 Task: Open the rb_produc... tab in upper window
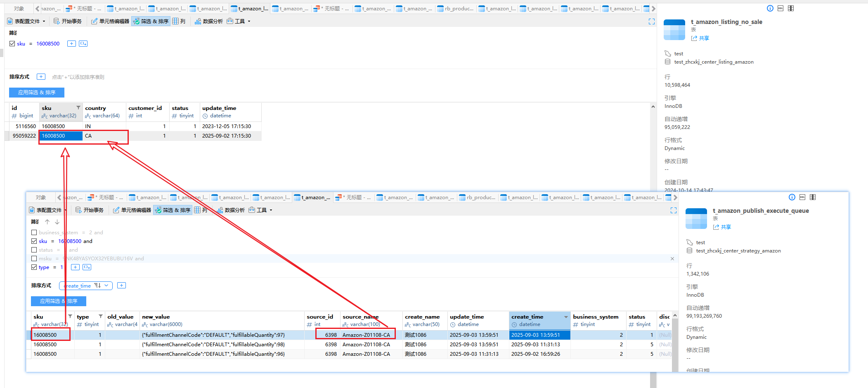[x=456, y=9]
